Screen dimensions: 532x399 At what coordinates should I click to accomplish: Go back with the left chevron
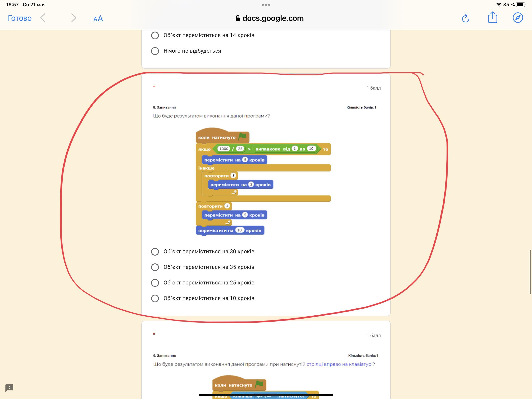[x=43, y=18]
